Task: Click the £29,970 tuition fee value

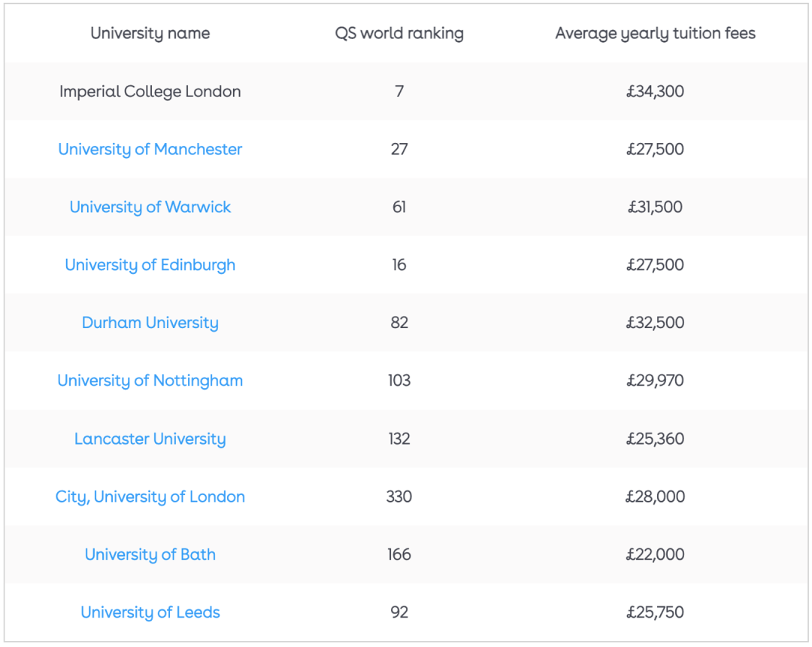Action: (x=655, y=381)
